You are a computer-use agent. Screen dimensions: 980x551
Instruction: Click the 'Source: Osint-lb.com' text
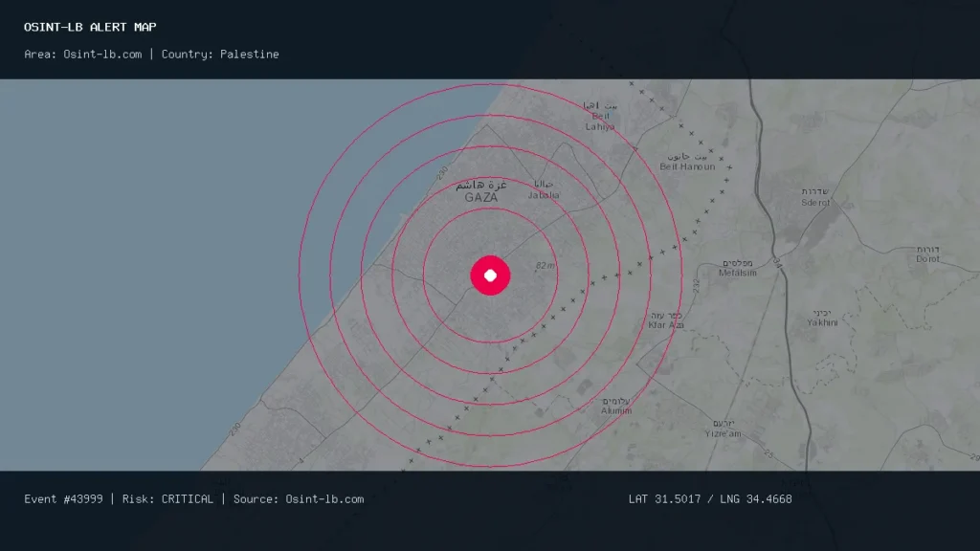(299, 499)
